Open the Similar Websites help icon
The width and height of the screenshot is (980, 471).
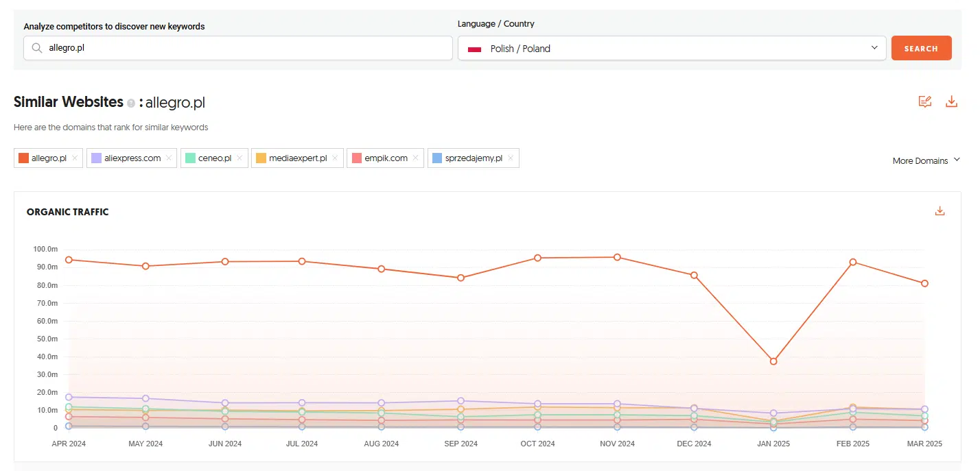point(131,103)
